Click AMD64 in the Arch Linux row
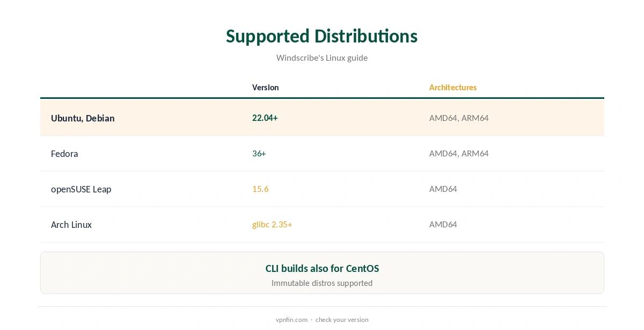Image resolution: width=644 pixels, height=330 pixels. (x=443, y=224)
